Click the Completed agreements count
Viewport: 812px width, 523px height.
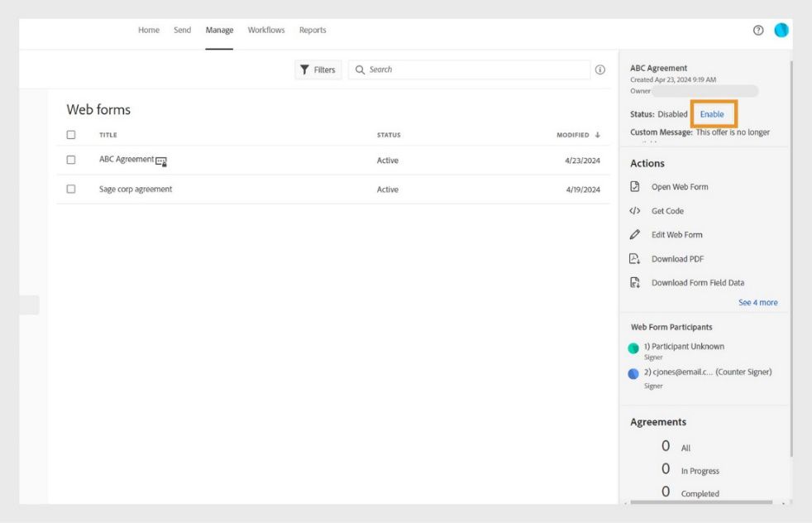(x=666, y=492)
